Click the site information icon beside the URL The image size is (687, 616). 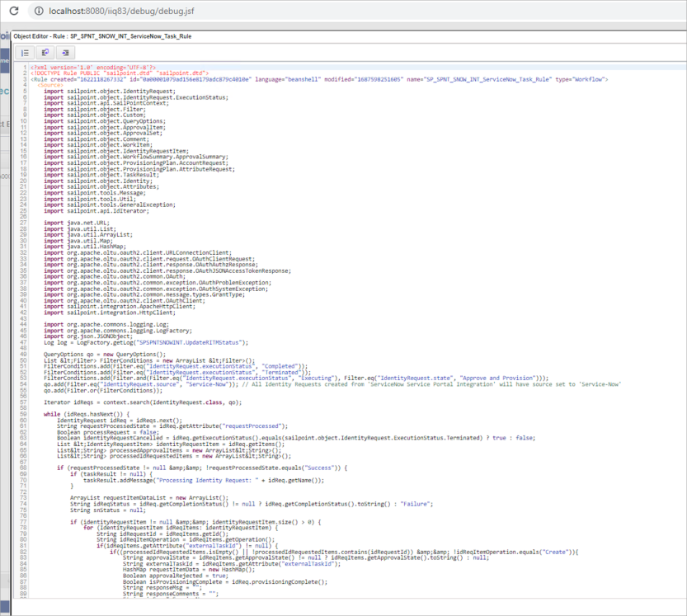pyautogui.click(x=38, y=11)
